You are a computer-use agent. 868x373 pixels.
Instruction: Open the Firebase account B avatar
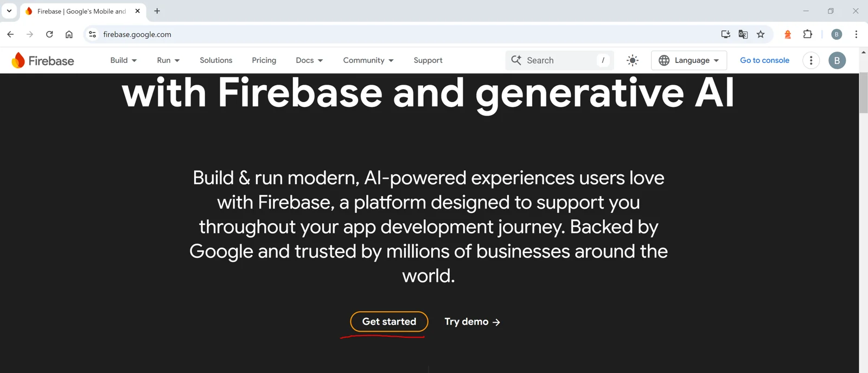[x=837, y=60]
